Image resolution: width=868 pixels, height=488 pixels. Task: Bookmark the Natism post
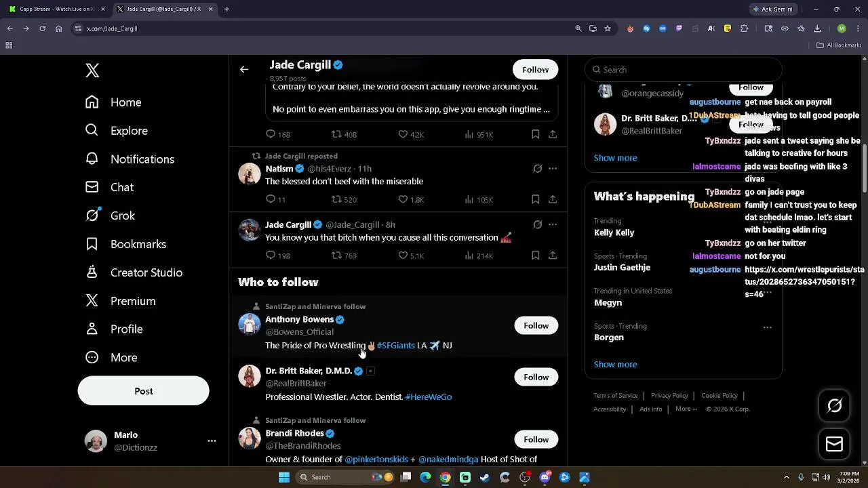click(535, 199)
